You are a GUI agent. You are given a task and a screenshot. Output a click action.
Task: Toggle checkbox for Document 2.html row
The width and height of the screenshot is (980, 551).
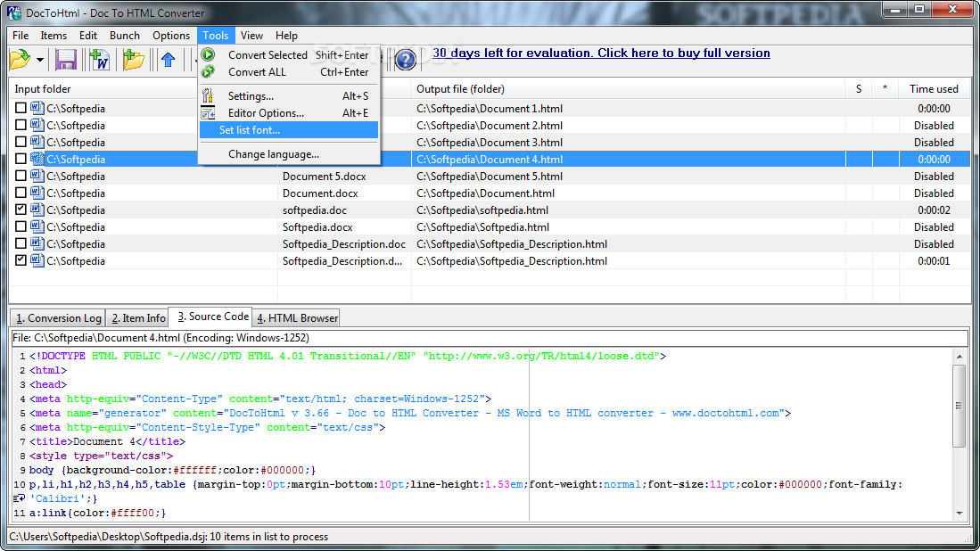pyautogui.click(x=21, y=125)
